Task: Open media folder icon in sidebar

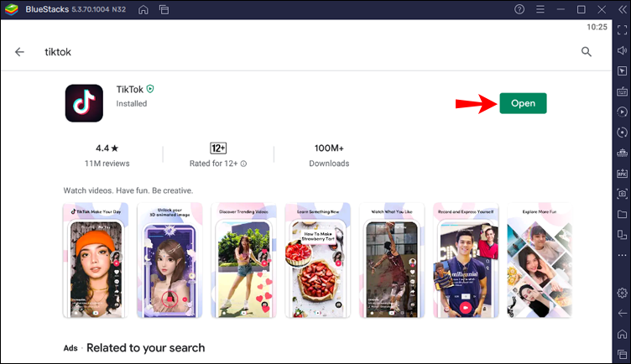Action: click(x=622, y=214)
